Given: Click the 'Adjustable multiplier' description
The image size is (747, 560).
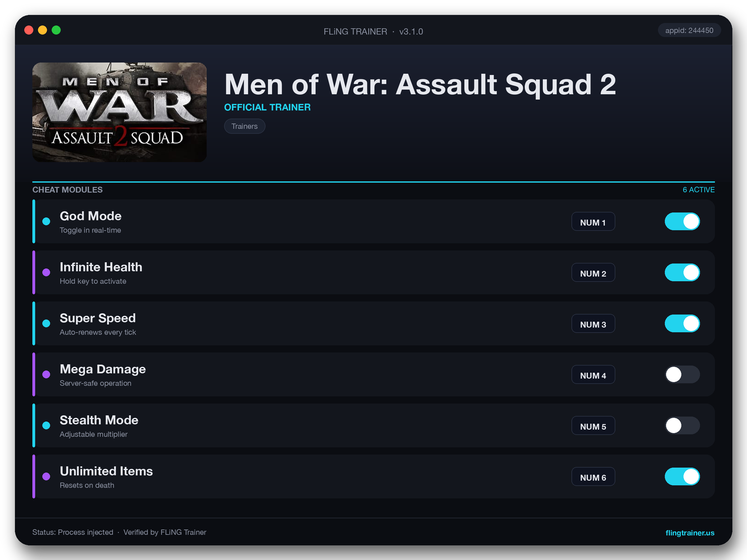Looking at the screenshot, I should pos(94,434).
